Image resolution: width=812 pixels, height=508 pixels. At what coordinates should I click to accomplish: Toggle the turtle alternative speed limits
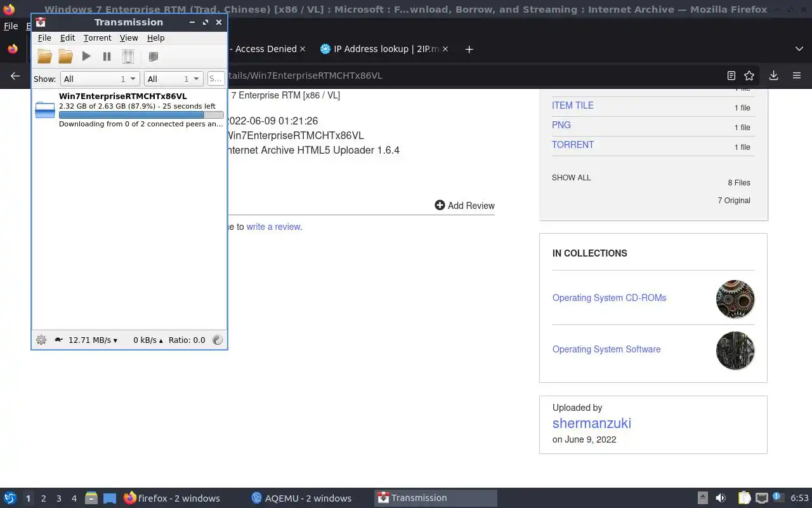[x=59, y=340]
